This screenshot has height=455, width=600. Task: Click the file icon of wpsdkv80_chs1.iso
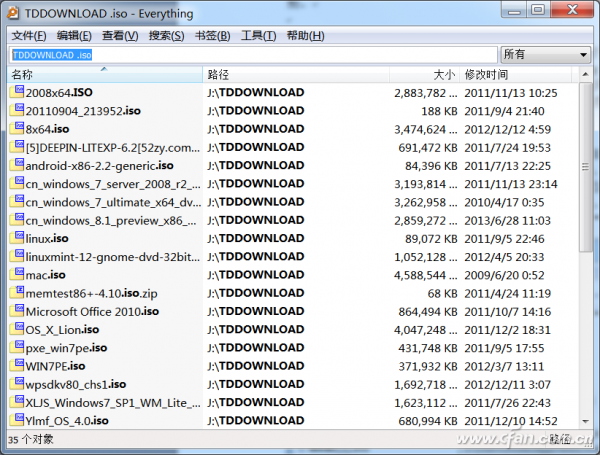(x=17, y=383)
